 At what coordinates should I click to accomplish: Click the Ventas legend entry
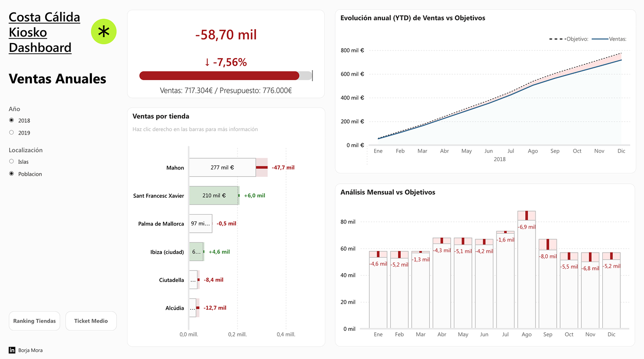(610, 39)
